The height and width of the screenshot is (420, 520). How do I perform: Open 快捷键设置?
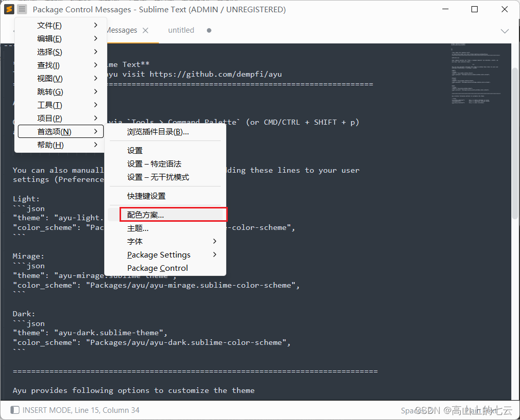(x=165, y=196)
